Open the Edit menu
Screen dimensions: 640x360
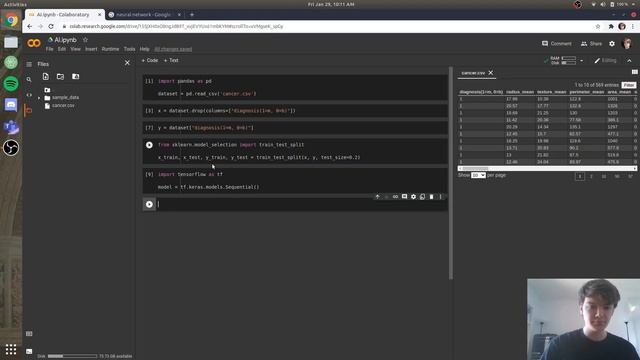coord(62,49)
